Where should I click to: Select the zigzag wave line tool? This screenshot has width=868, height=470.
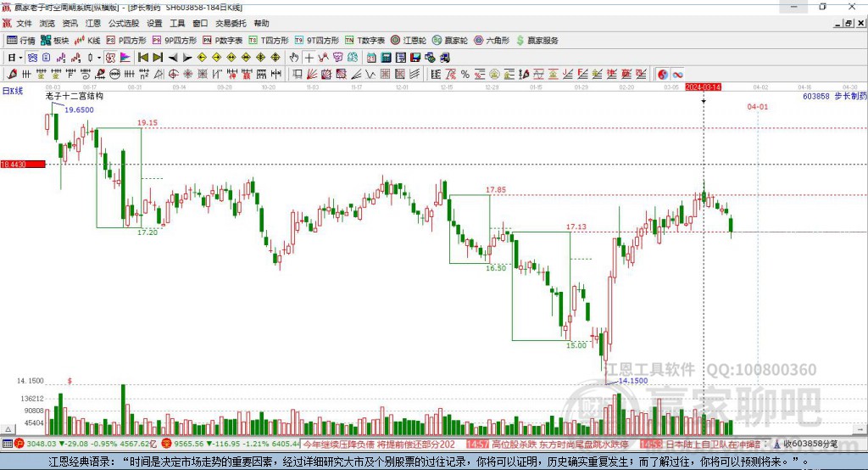click(370, 75)
